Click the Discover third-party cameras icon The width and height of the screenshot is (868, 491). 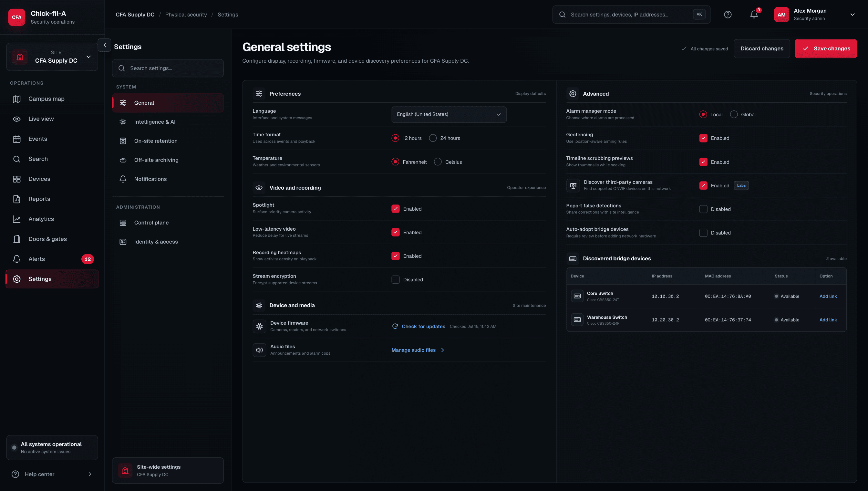[x=573, y=185]
